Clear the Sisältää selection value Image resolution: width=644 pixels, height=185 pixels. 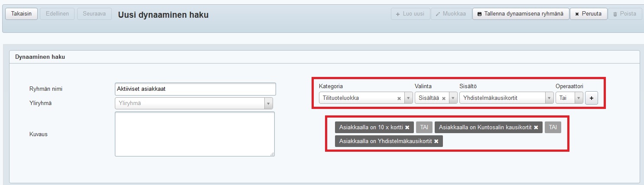pos(444,98)
